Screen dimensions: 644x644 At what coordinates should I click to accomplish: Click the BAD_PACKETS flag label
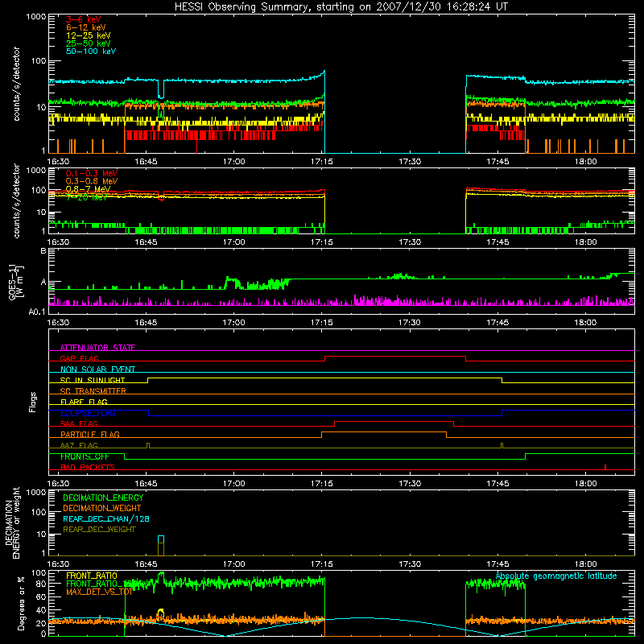point(88,467)
